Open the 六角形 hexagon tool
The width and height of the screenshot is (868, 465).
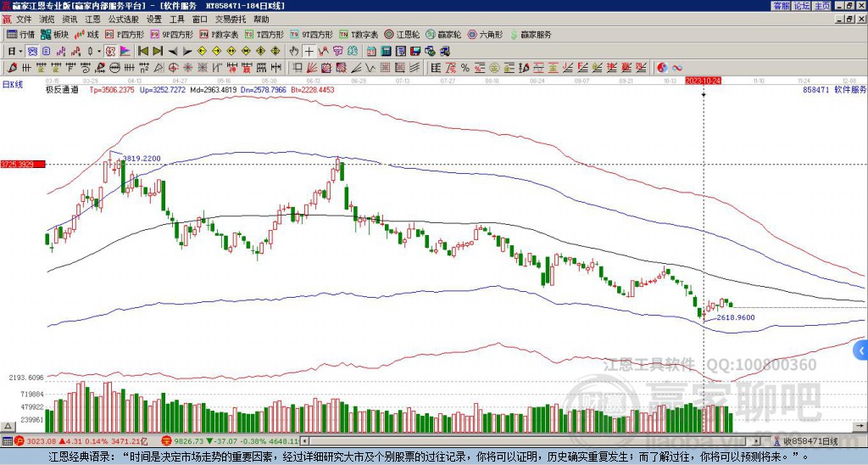[485, 34]
